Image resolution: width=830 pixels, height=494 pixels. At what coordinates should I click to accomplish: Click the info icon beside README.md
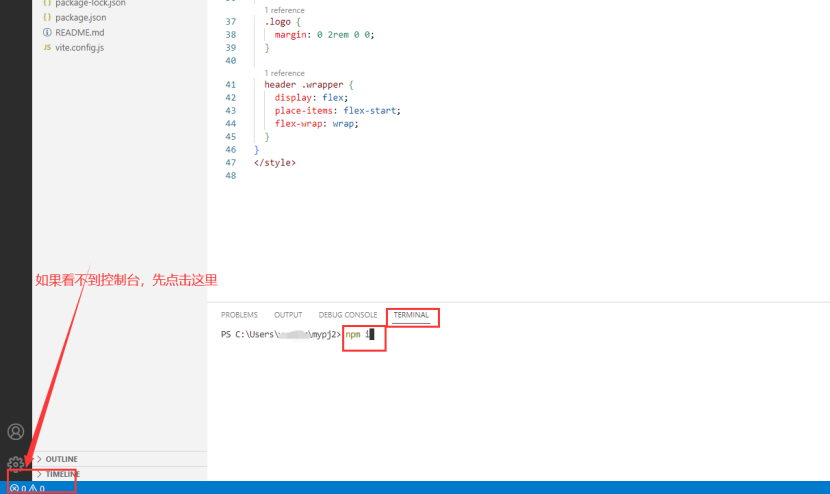coord(47,32)
